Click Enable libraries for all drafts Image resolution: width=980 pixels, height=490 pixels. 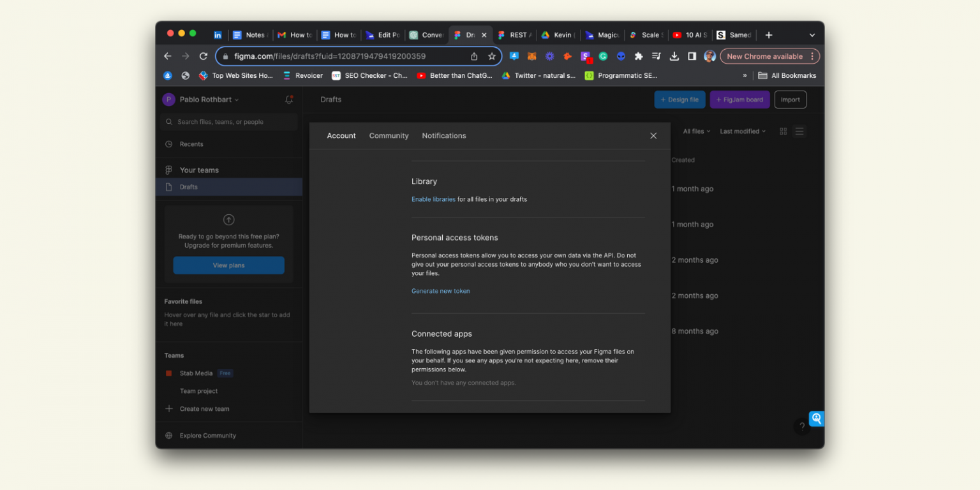coord(433,199)
